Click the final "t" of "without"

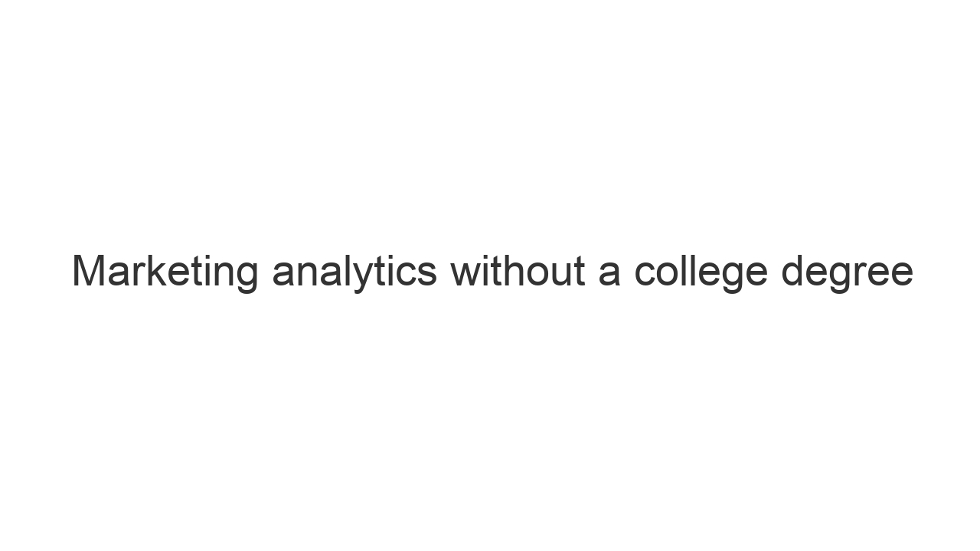(579, 272)
